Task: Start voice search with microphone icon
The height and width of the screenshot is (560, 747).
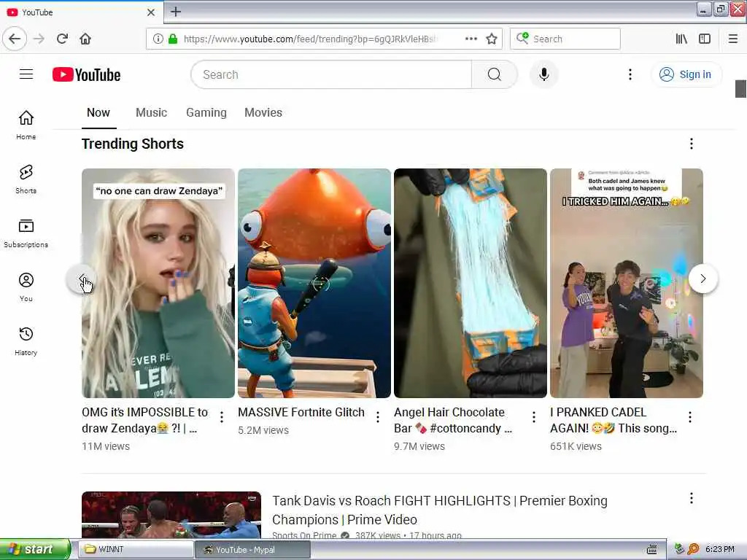Action: point(543,75)
